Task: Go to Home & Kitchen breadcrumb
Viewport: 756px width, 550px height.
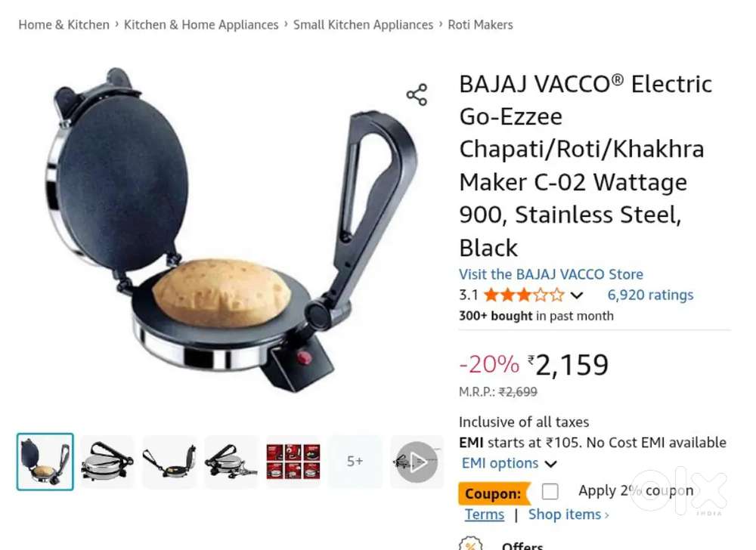Action: pyautogui.click(x=64, y=25)
